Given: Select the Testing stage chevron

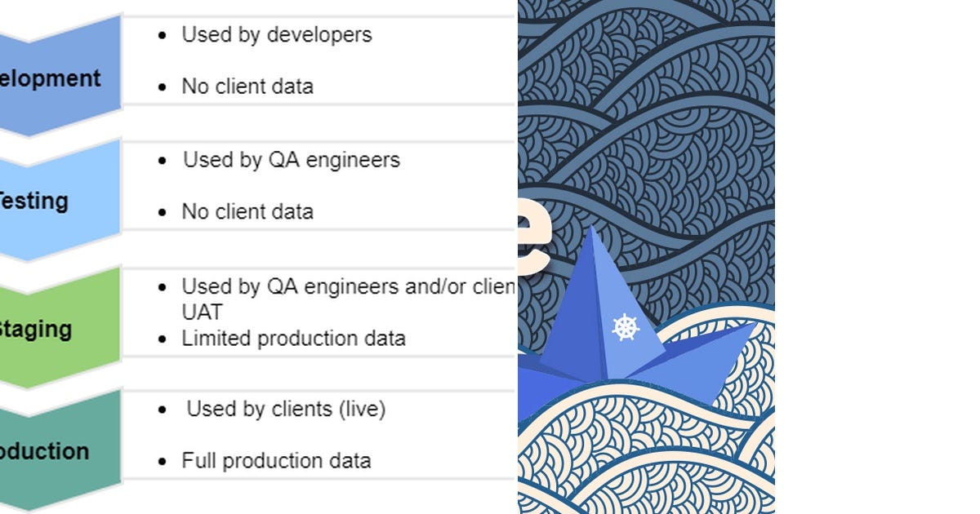Looking at the screenshot, I should (60, 200).
